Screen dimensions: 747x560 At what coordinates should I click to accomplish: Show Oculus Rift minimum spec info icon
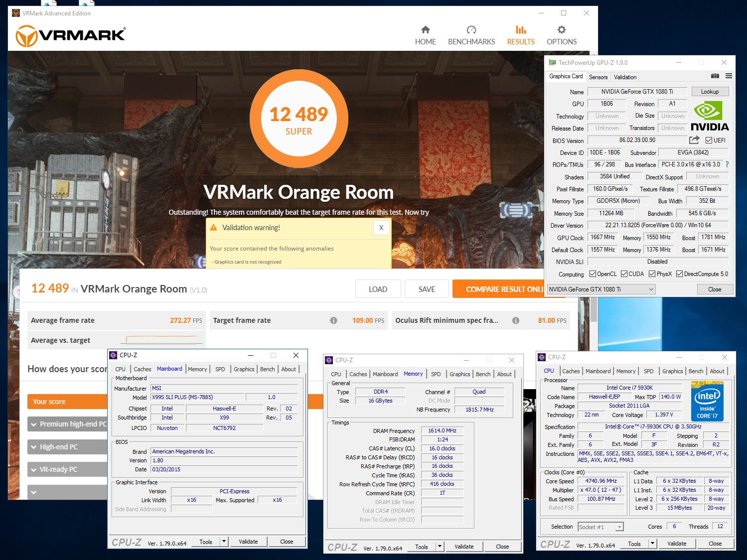pyautogui.click(x=516, y=320)
